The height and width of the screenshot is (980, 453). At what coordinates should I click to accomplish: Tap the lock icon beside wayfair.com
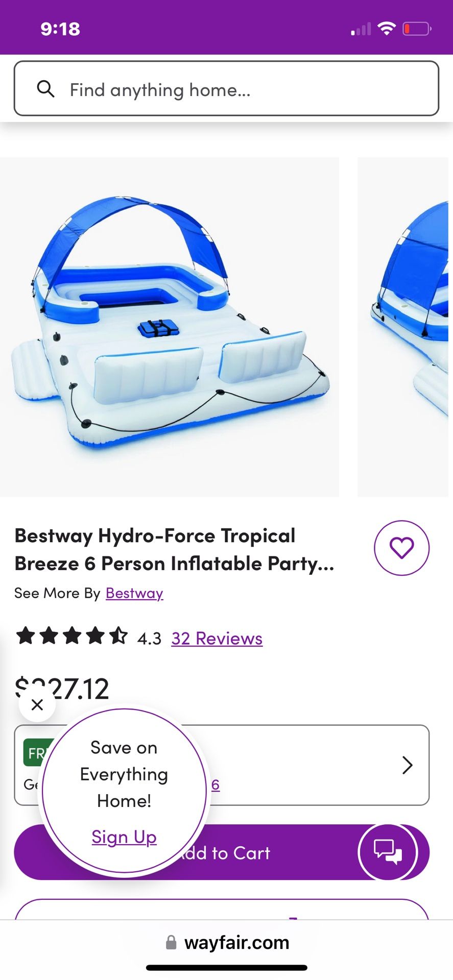point(171,942)
